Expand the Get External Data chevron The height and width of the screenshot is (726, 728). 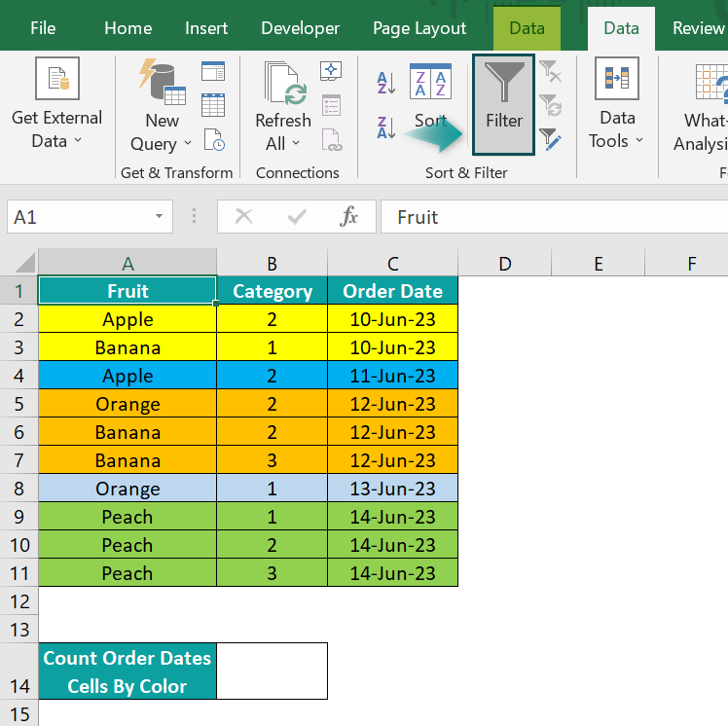coord(78,140)
